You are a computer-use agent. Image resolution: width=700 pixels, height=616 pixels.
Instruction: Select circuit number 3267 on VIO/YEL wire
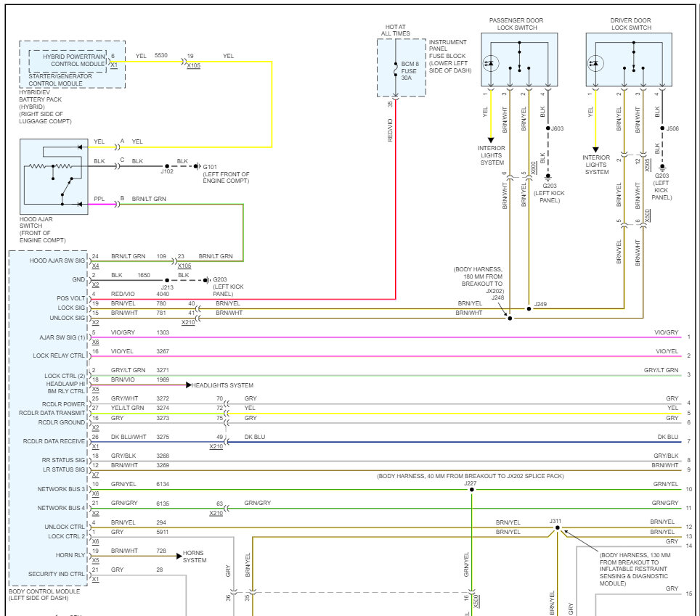point(163,351)
